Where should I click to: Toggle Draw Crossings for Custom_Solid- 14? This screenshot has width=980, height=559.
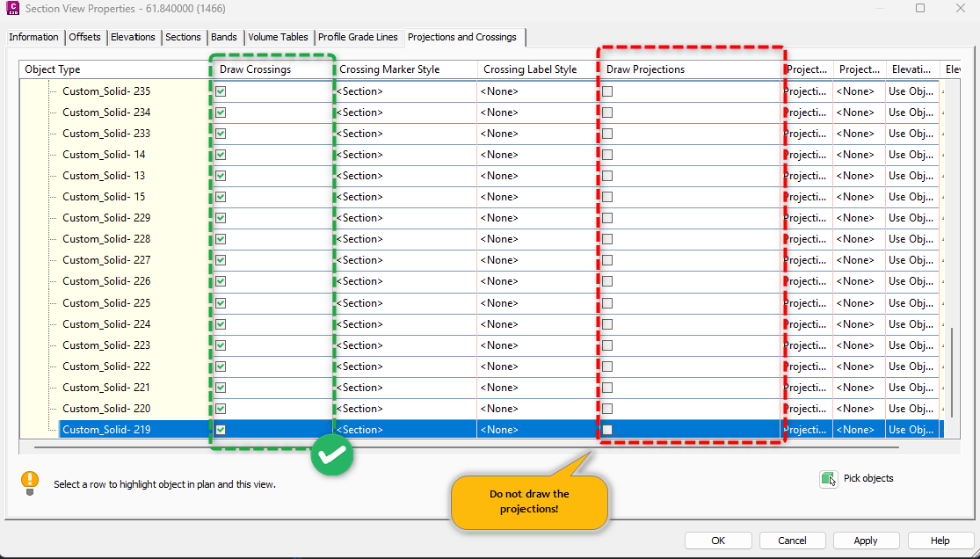coord(220,154)
